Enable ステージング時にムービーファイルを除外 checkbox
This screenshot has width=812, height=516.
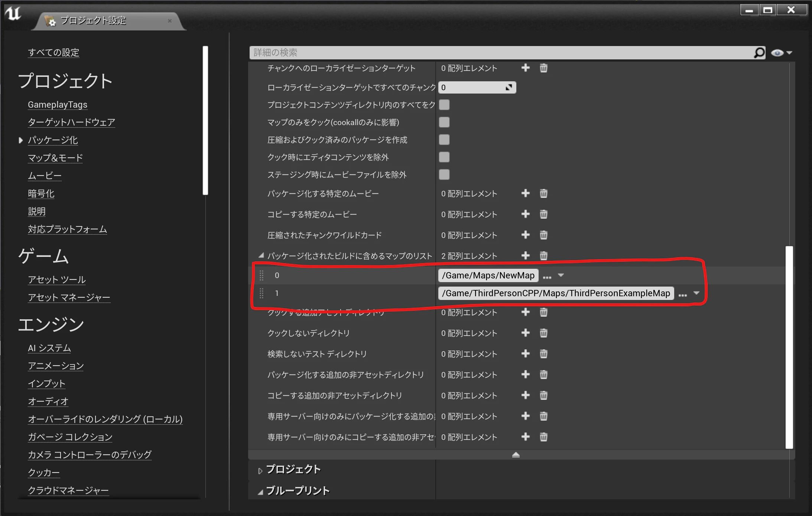[x=444, y=174]
